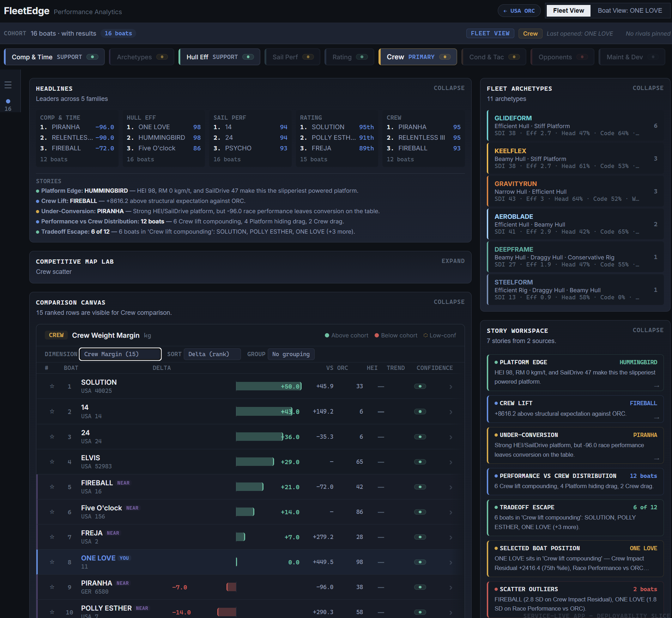Open ONE LOVE row details chevron

coord(451,562)
